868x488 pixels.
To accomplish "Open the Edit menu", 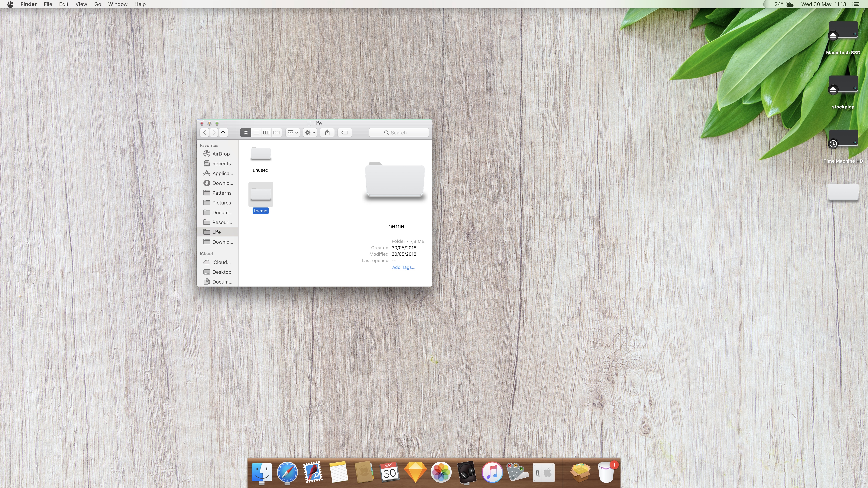I will 63,4.
